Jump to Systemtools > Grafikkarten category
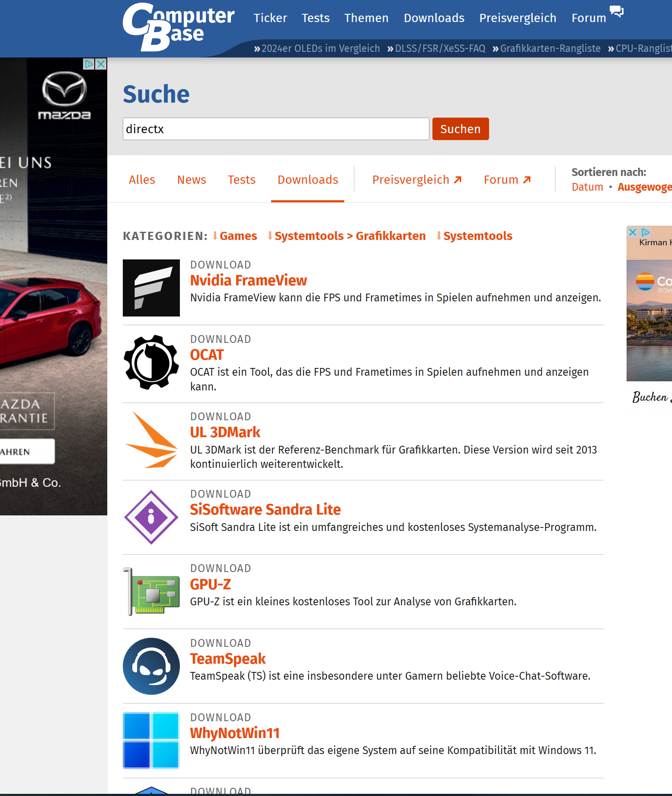Viewport: 672px width, 796px height. point(346,236)
